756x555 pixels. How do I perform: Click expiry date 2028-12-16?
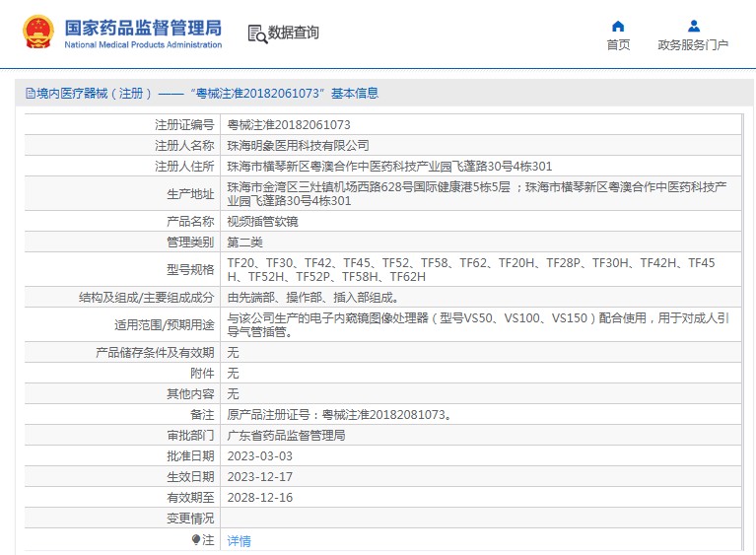[260, 498]
